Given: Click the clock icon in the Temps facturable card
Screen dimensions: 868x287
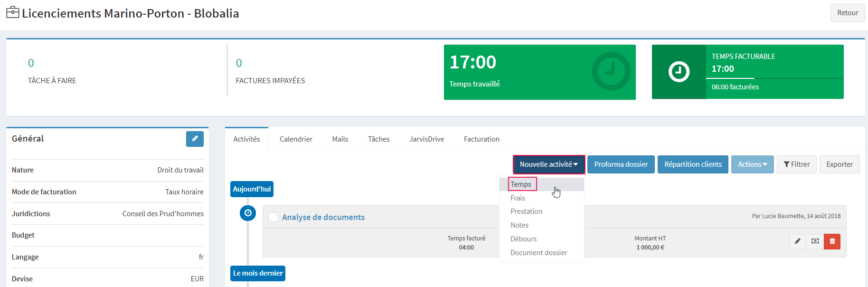Looking at the screenshot, I should coord(679,72).
